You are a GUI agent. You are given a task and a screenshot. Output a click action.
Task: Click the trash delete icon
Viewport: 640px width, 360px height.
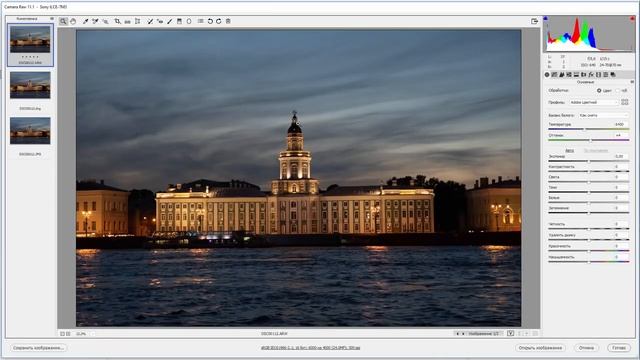click(x=228, y=21)
